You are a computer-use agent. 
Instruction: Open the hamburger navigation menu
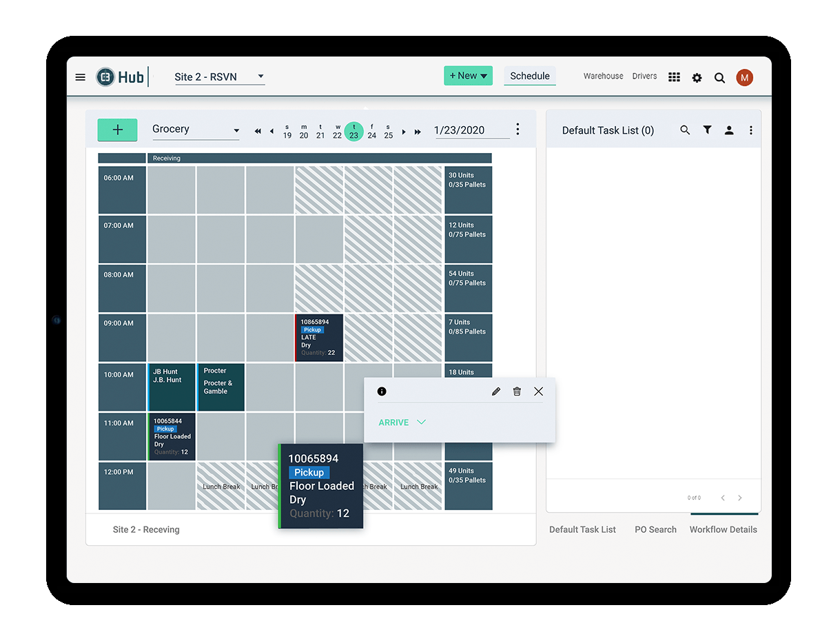coord(81,77)
